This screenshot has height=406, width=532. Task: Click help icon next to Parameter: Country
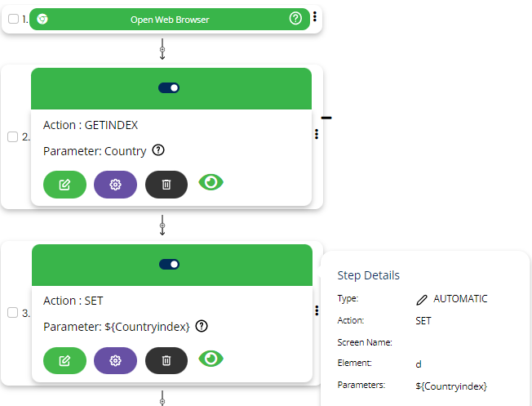pos(158,150)
